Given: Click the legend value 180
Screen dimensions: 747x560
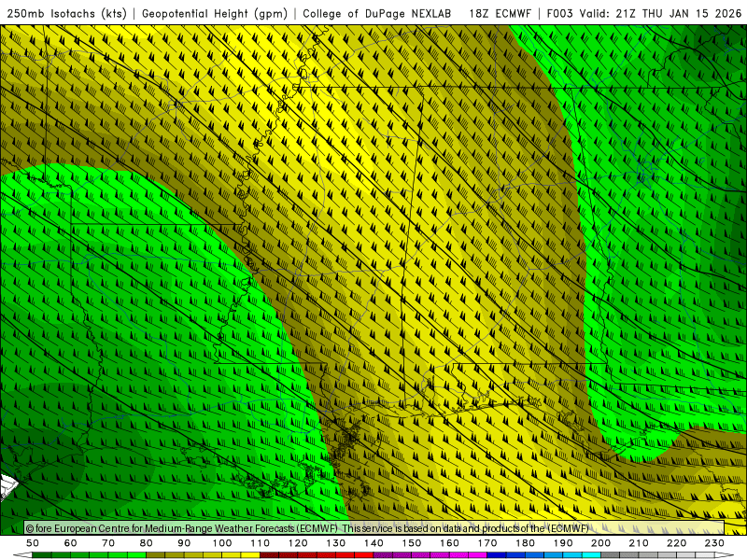Looking at the screenshot, I should 525,543.
